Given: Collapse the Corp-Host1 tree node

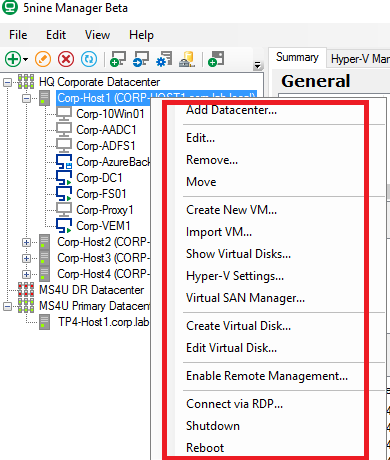Looking at the screenshot, I should coord(26,98).
